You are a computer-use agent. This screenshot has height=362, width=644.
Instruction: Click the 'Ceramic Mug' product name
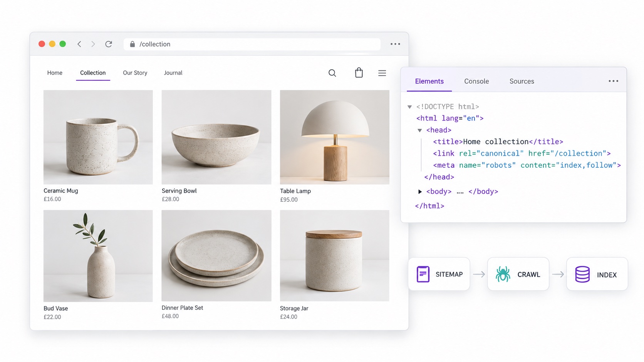click(x=61, y=191)
